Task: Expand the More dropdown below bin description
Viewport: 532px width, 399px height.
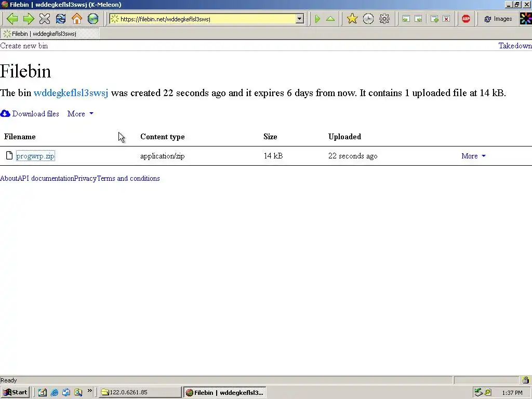Action: click(x=81, y=114)
